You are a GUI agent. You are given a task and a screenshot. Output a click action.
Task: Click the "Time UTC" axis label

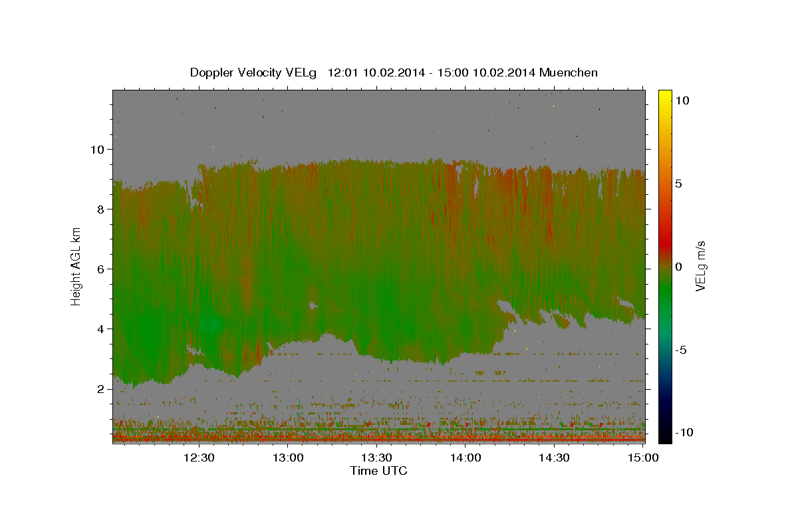(x=378, y=471)
